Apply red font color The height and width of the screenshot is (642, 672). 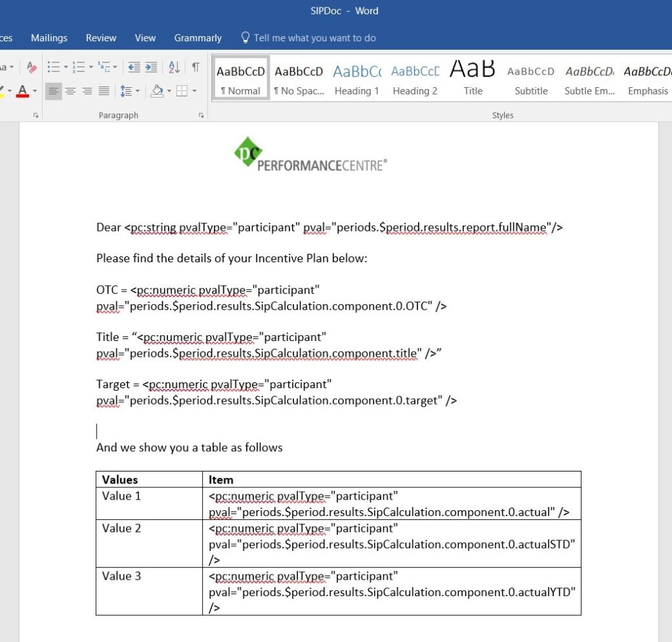point(23,90)
